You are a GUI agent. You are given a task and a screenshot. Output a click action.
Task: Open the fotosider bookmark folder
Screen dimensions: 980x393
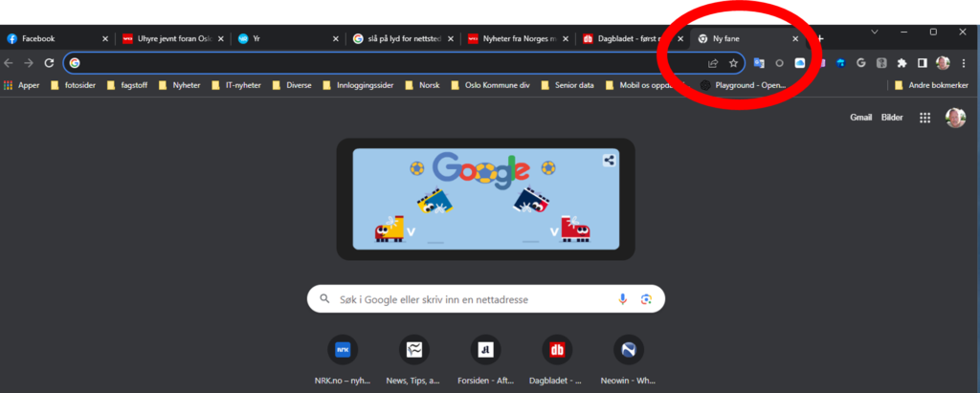click(73, 85)
